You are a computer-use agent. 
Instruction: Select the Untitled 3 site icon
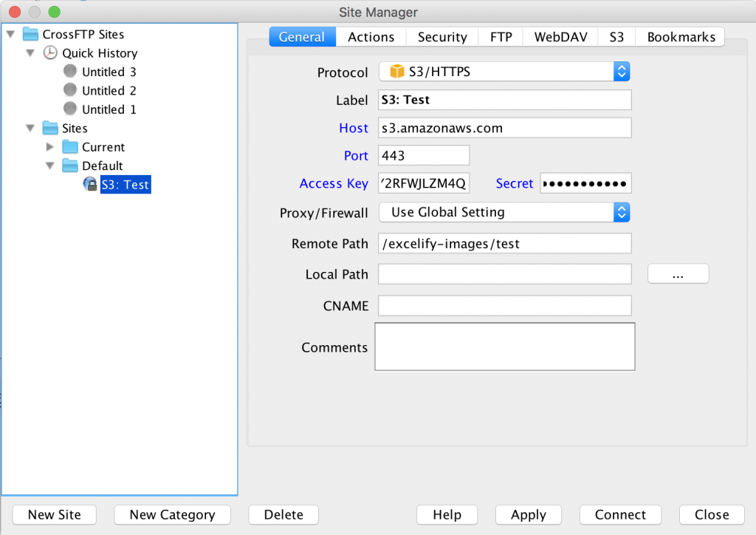point(70,72)
